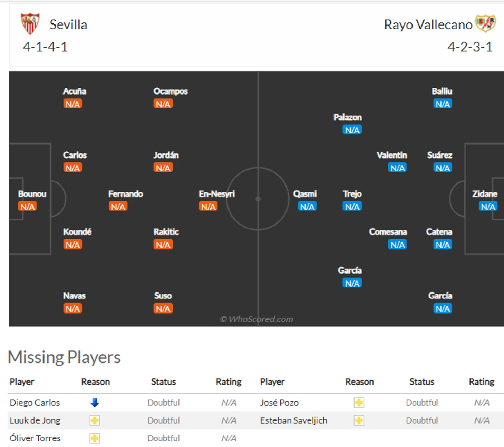Screen dimensions: 504x447
Task: Click the Sevilla club crest icon
Action: tap(30, 24)
